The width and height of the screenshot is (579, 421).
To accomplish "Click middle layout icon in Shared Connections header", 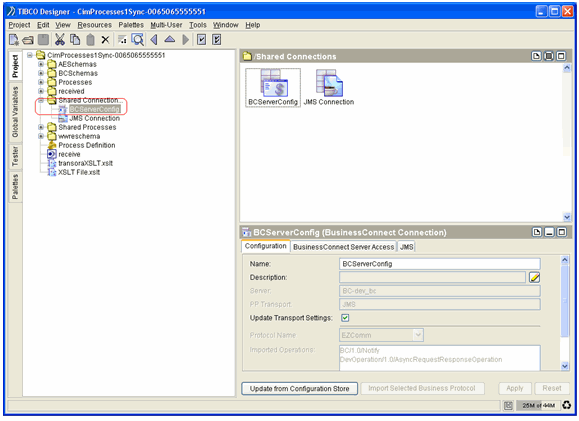I will [549, 56].
